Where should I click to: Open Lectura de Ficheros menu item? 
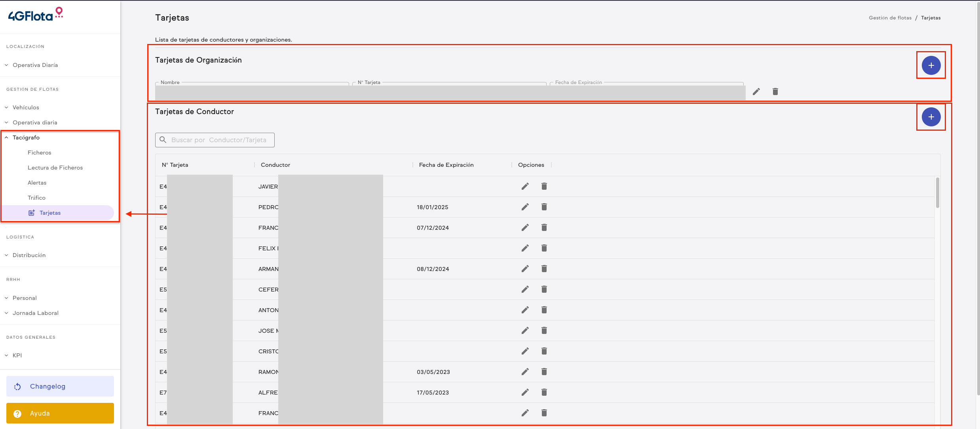(55, 168)
